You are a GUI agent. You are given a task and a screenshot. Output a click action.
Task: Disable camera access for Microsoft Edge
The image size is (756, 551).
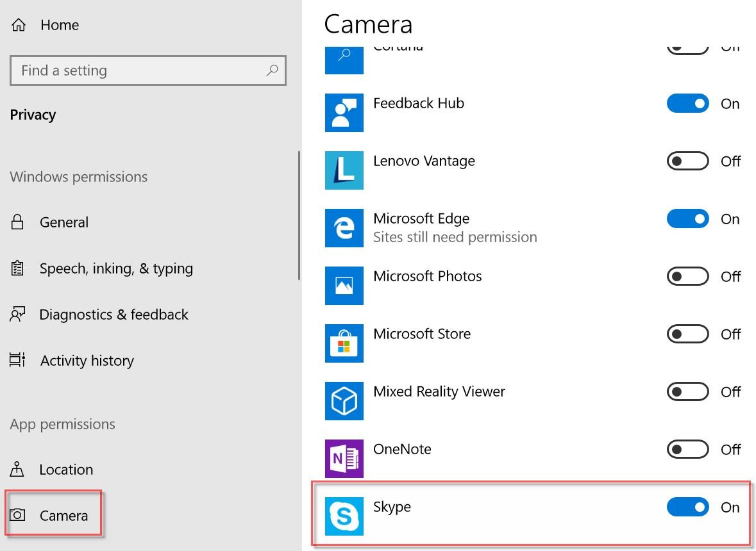click(x=687, y=218)
